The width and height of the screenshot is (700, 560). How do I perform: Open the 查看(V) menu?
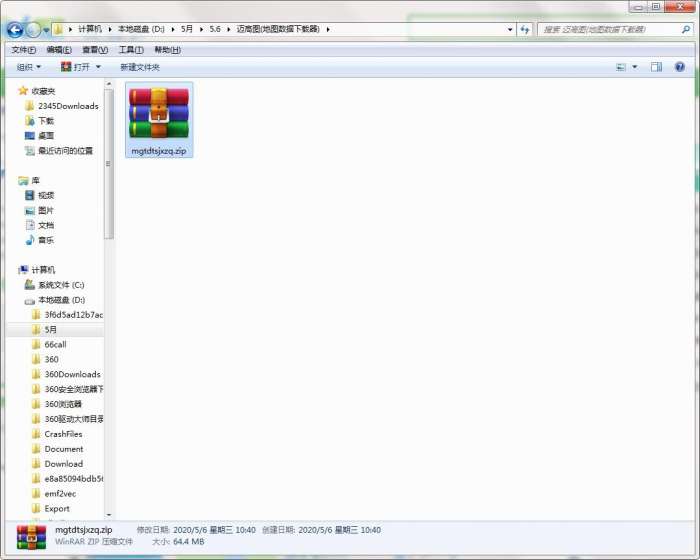tap(95, 50)
